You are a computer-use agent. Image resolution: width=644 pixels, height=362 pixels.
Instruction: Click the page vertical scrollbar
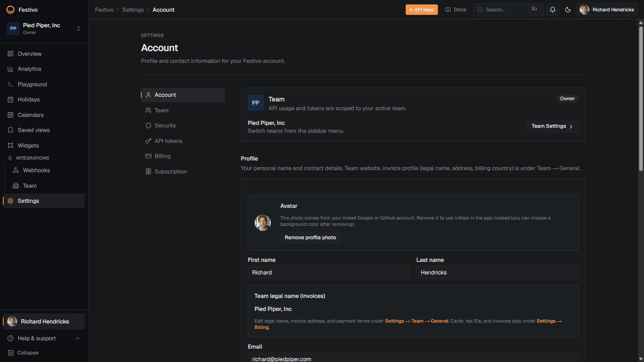(x=641, y=98)
